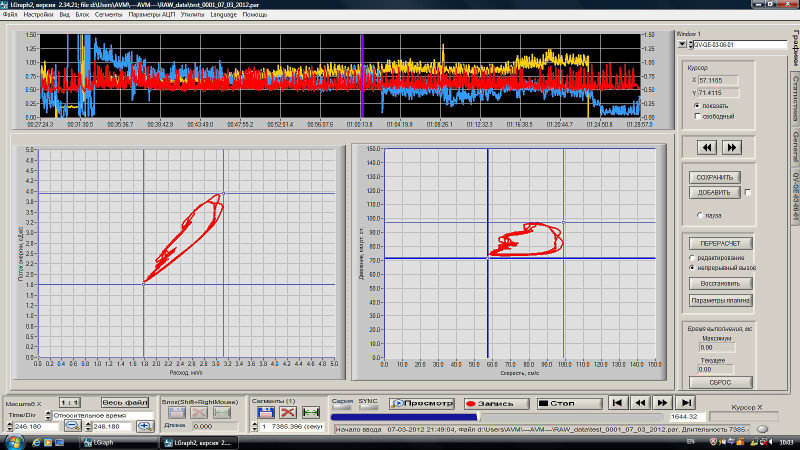Select the 'редактирование' radio option

(x=693, y=258)
